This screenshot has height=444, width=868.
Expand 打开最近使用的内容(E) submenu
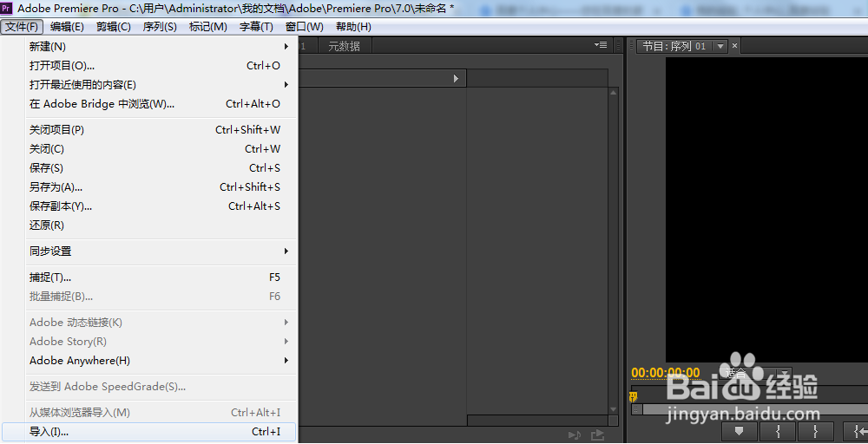point(161,85)
